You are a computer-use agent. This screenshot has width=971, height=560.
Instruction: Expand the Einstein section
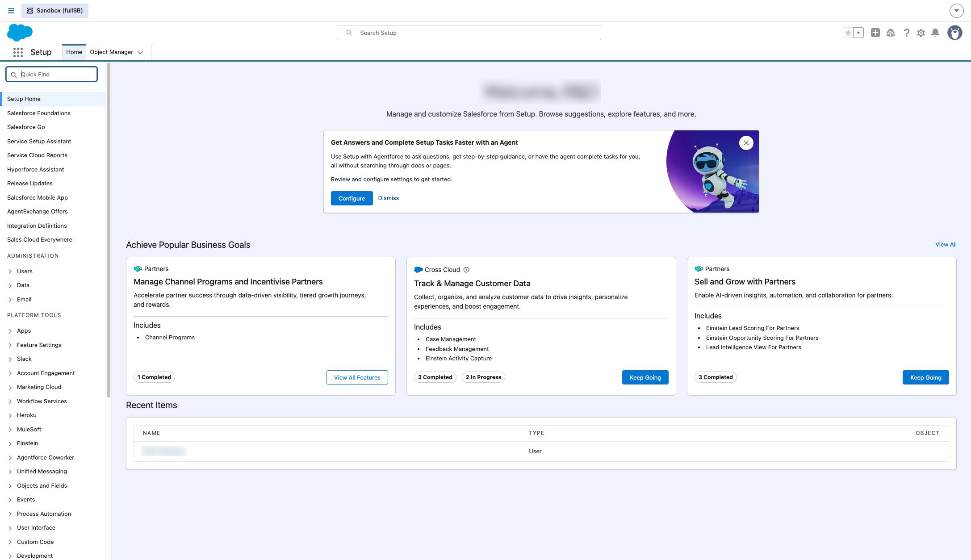tap(10, 443)
